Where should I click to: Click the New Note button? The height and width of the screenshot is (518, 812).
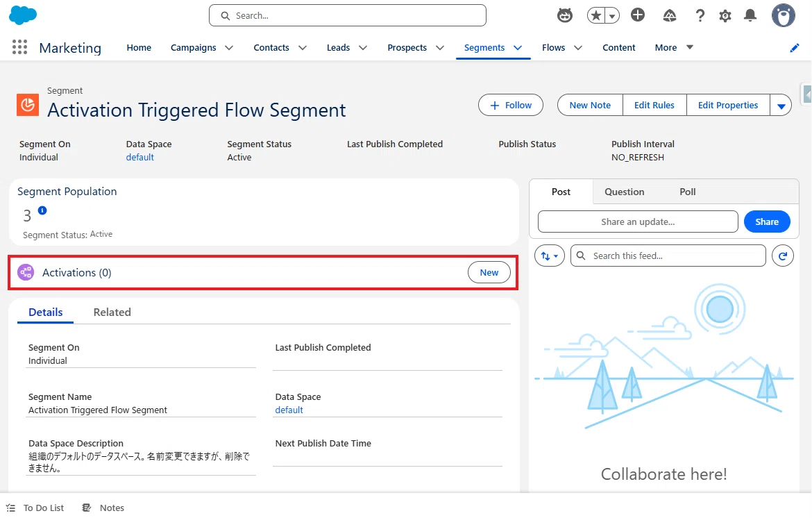click(x=590, y=105)
